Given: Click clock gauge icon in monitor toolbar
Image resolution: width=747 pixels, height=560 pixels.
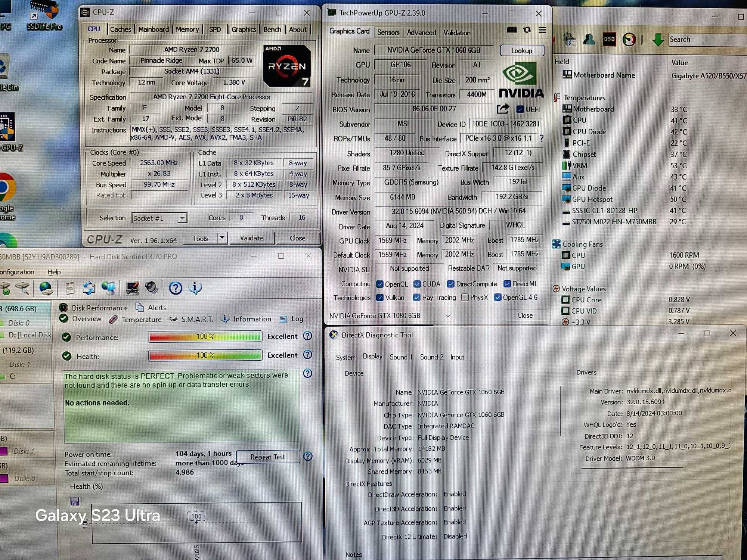Looking at the screenshot, I should (x=629, y=40).
